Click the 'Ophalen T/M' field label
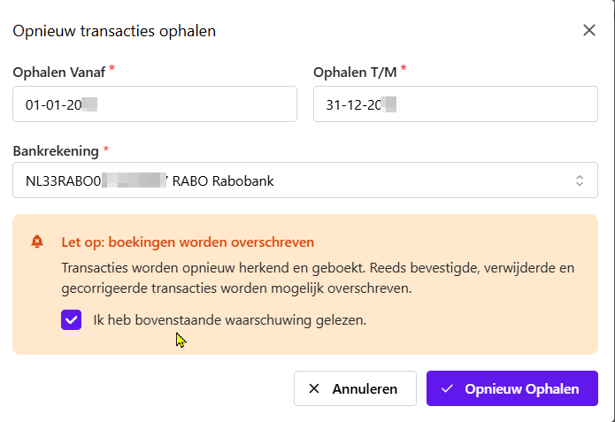Image resolution: width=615 pixels, height=422 pixels. click(355, 72)
